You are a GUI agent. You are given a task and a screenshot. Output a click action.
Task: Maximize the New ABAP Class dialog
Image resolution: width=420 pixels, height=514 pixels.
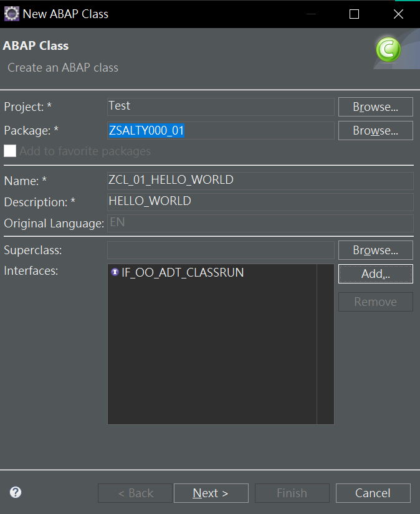(x=354, y=14)
